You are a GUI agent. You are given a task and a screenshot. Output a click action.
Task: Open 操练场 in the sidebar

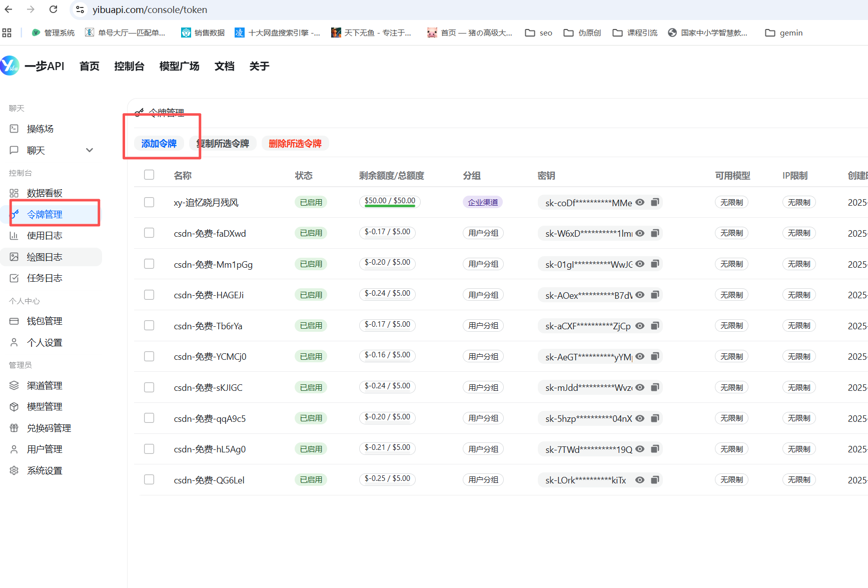click(x=40, y=129)
